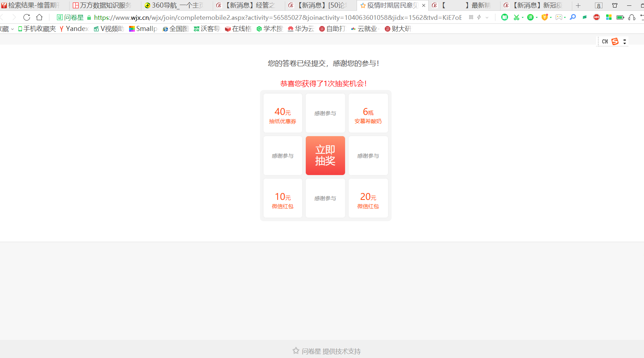Expand the screenshot tool dropdown arrow
This screenshot has width=644, height=358.
[x=522, y=17]
